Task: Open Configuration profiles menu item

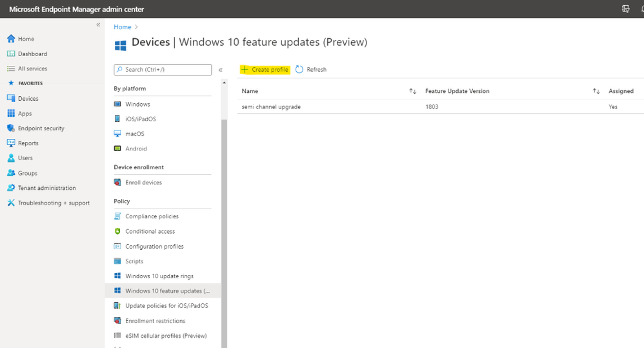Action: tap(154, 247)
